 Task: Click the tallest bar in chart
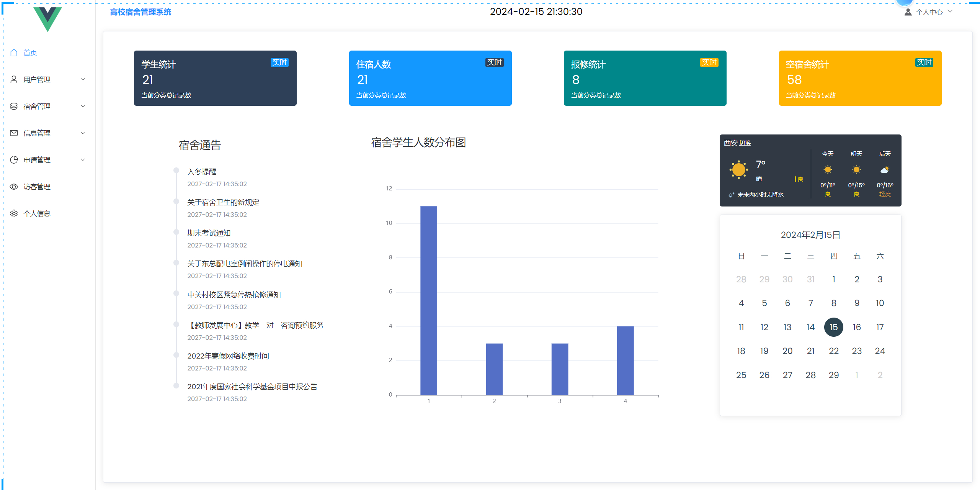[x=428, y=300]
